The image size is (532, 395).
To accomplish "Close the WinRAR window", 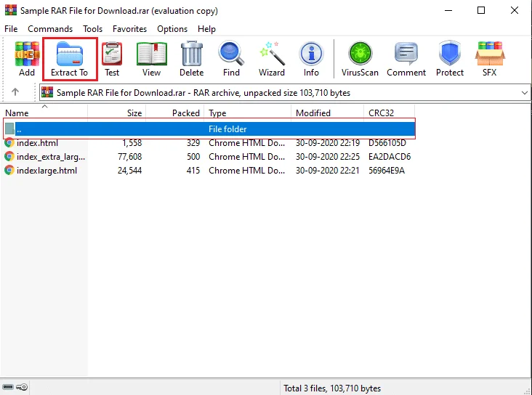I will click(x=515, y=10).
